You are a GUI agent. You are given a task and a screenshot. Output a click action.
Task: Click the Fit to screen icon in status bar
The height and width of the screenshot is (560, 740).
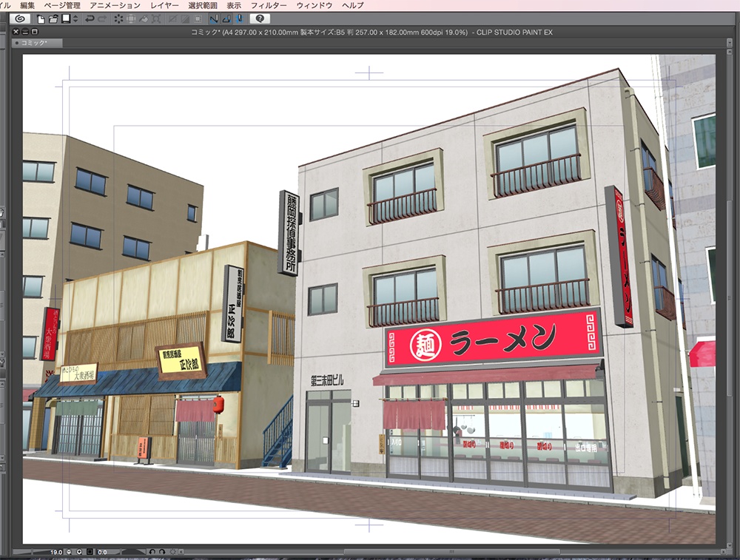[x=89, y=551]
